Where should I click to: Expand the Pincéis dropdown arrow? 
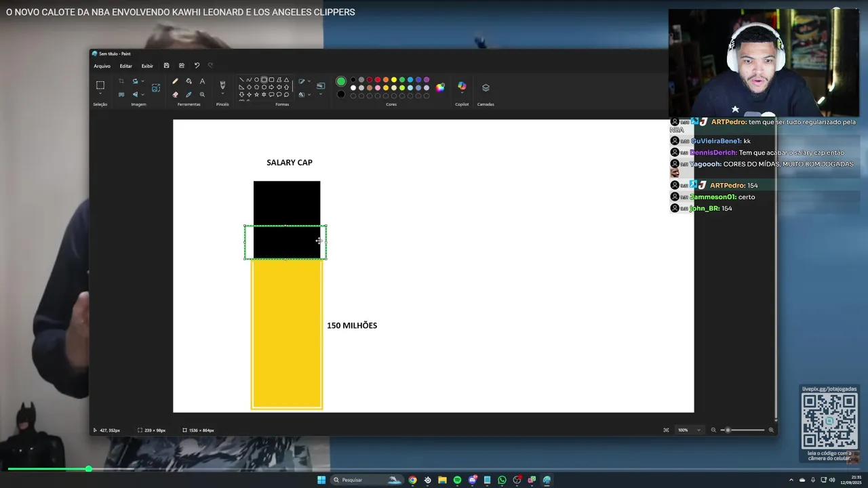tap(222, 94)
